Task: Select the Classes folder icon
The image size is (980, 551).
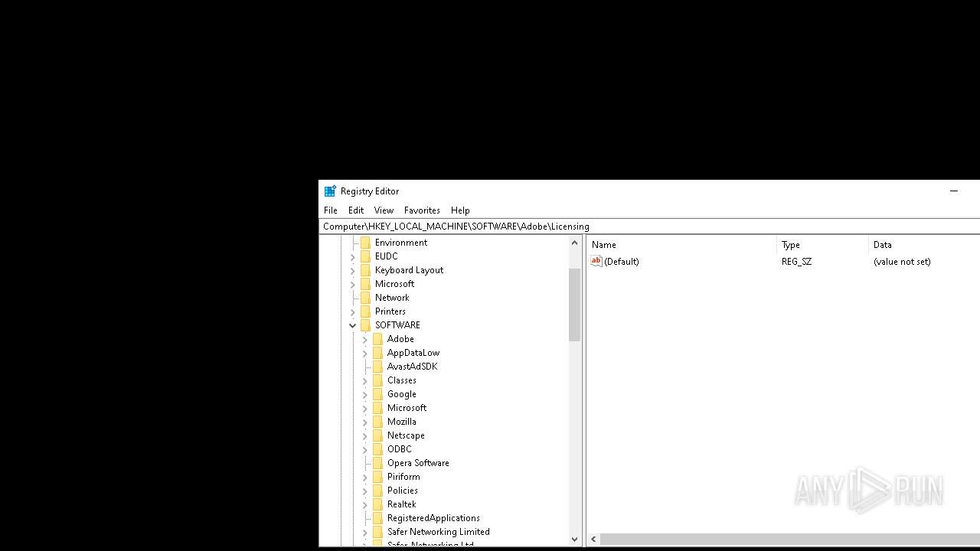Action: click(x=377, y=380)
